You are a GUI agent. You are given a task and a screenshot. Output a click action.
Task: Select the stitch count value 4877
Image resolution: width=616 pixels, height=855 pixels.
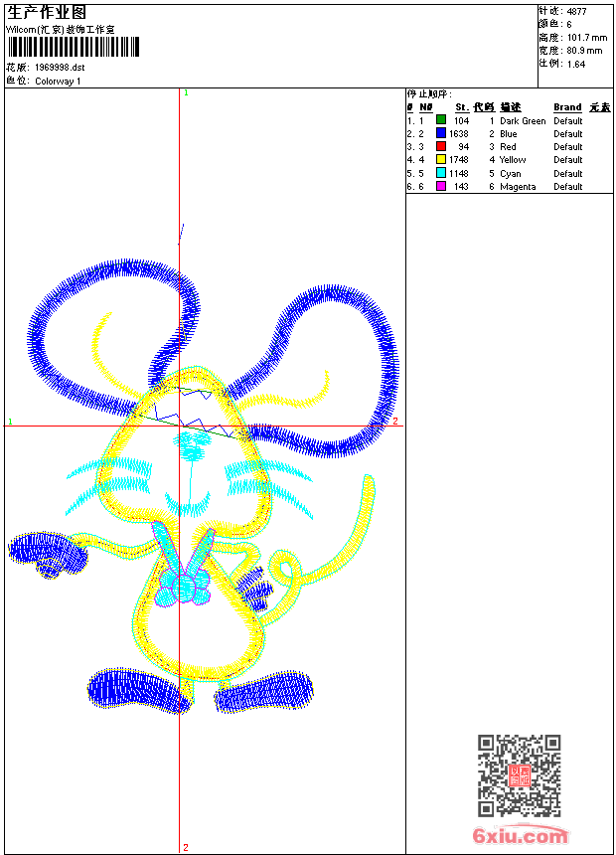576,12
